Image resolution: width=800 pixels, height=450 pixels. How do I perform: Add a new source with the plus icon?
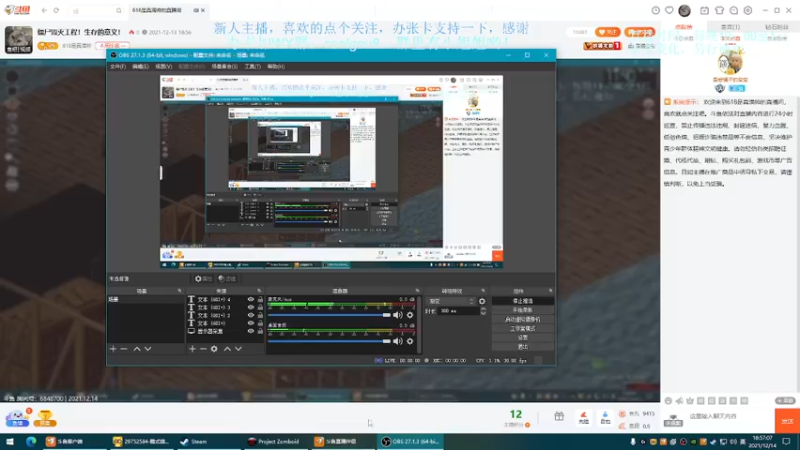pyautogui.click(x=192, y=349)
